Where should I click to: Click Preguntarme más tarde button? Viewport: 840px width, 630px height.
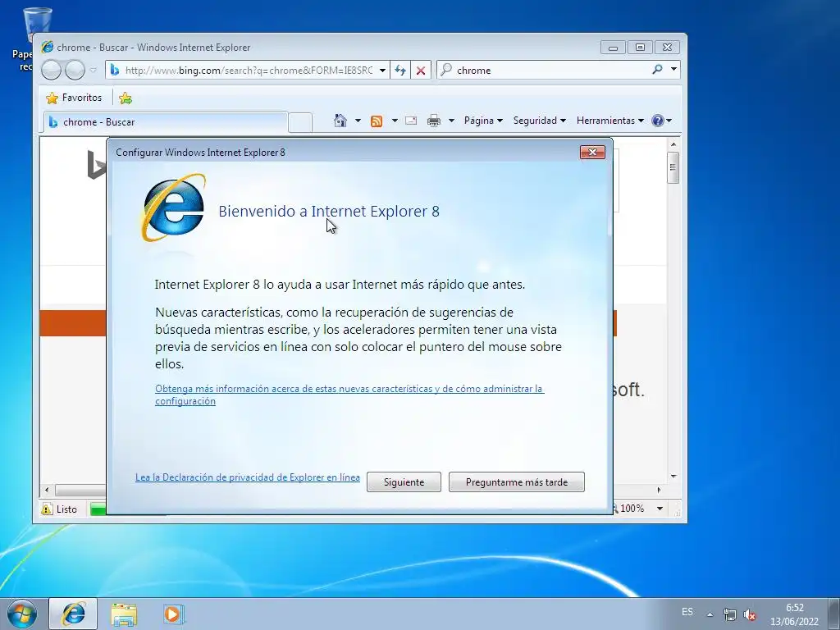517,482
